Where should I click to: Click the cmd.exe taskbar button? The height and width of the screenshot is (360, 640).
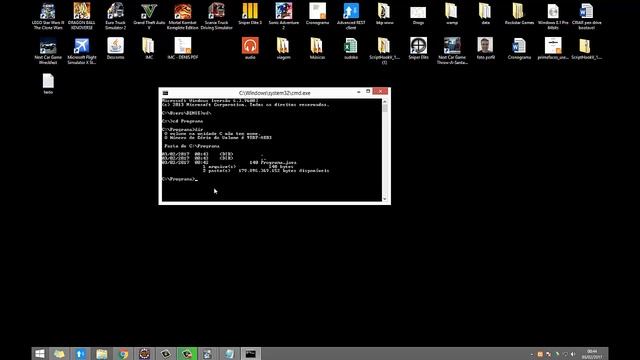250,354
